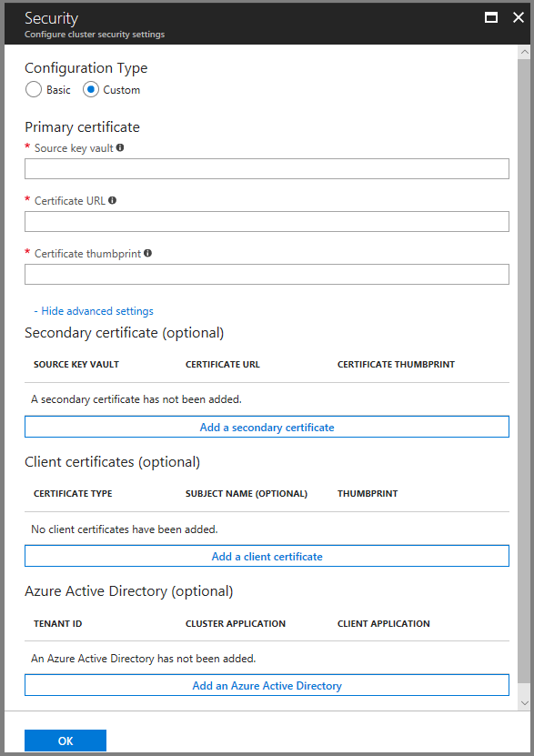Click the Source key vault input field

pos(267,168)
